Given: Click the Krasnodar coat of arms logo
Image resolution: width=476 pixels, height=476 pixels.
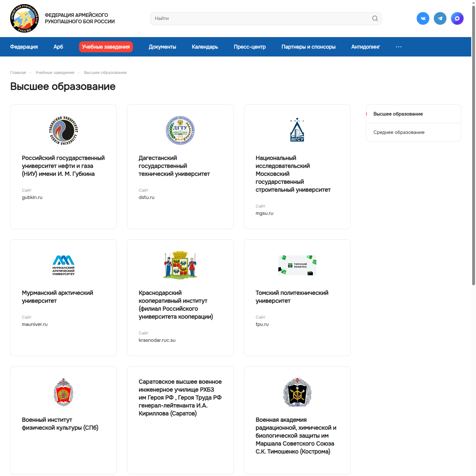Looking at the screenshot, I should pos(180,265).
